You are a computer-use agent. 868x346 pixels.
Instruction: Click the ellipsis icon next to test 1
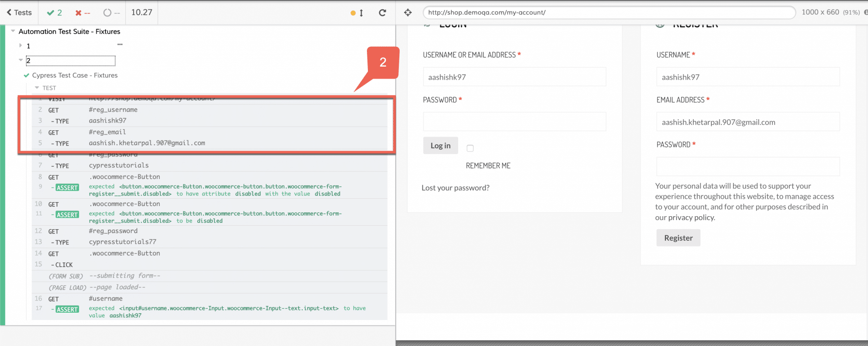pos(120,44)
